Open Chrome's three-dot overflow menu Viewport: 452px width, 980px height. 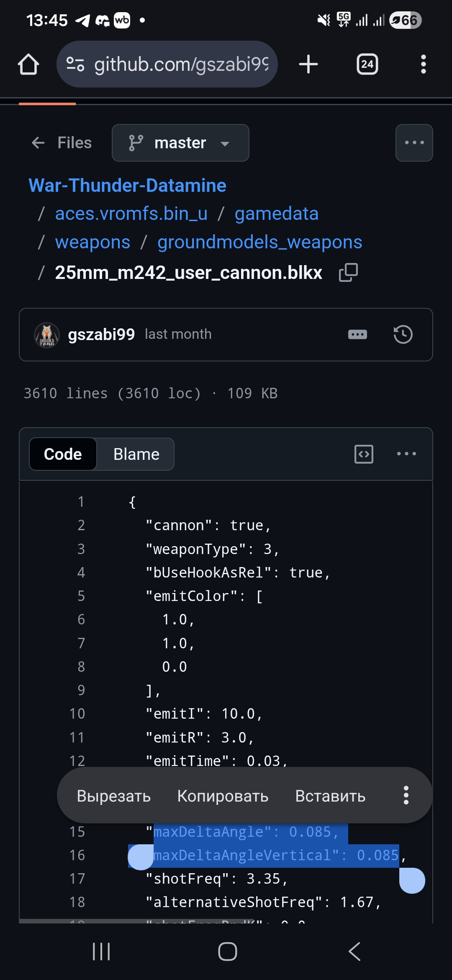click(x=423, y=64)
